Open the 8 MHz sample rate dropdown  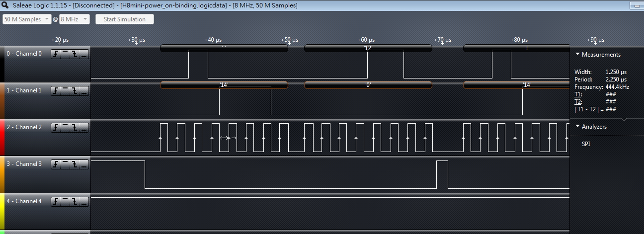coord(74,19)
